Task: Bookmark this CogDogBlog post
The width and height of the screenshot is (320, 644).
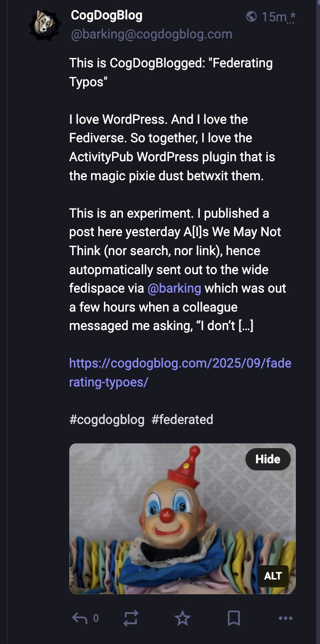Action: [234, 618]
